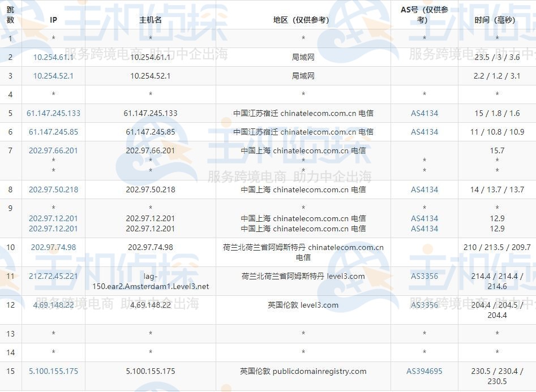Click the 61.147.245.133 IP link
The image size is (536, 392).
tap(53, 113)
